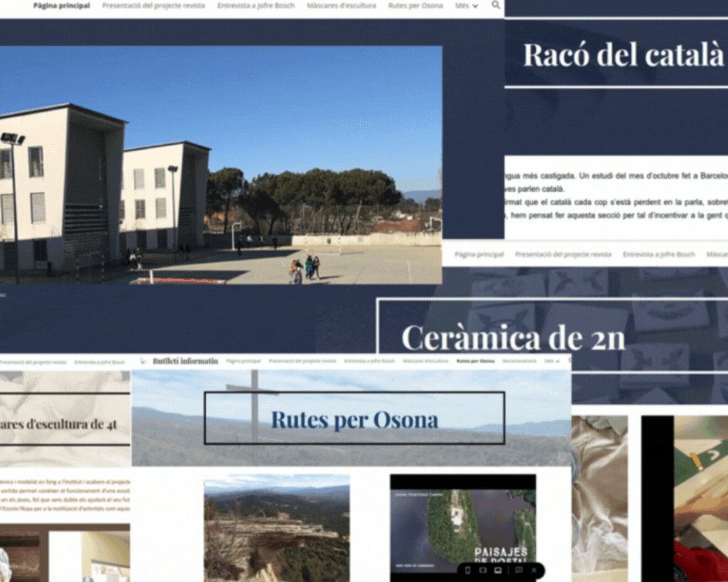Close the preview toolbar with the X
This screenshot has height=582, width=728.
(534, 570)
